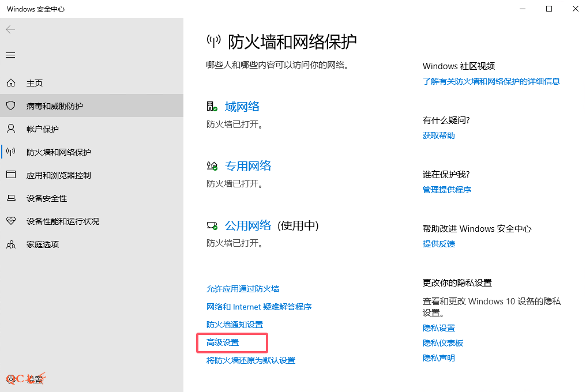
Task: Maximize the Windows 安全中心 window
Action: pyautogui.click(x=549, y=9)
